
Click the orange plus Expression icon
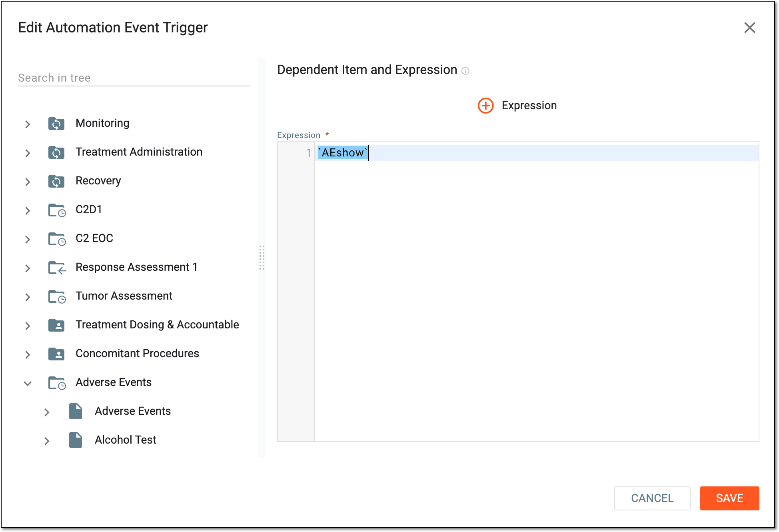[486, 106]
